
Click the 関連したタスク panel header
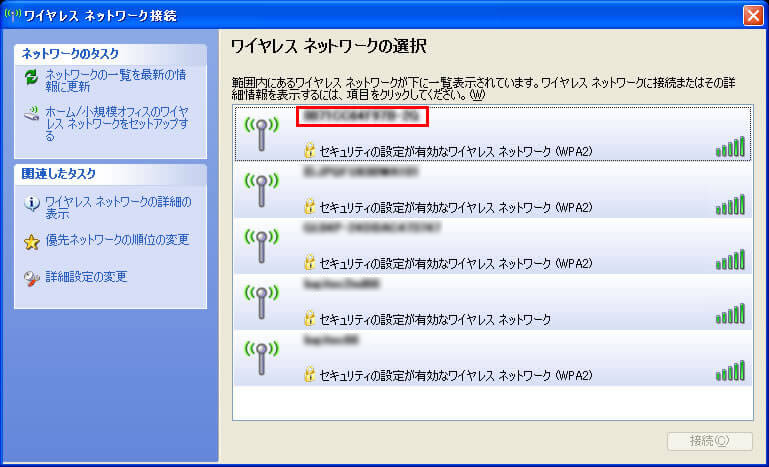(110, 174)
